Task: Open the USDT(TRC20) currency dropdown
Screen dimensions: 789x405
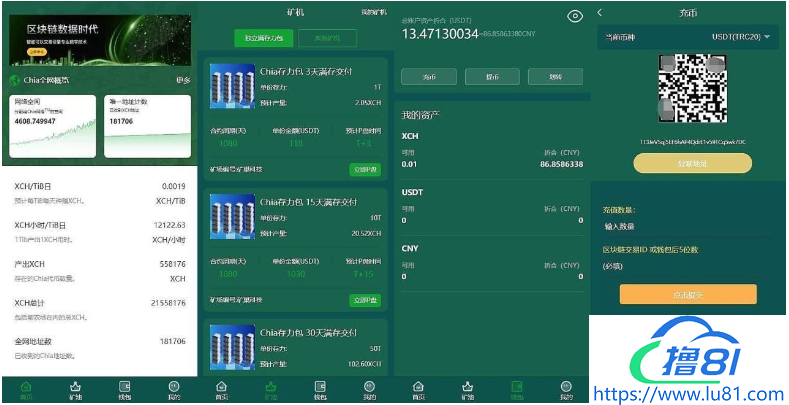Action: [740, 38]
